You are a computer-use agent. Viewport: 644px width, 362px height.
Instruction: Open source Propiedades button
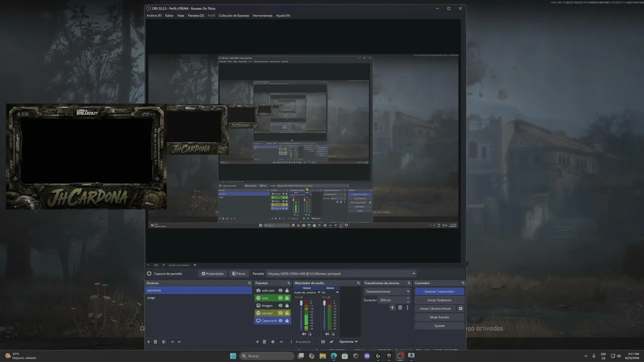212,274
